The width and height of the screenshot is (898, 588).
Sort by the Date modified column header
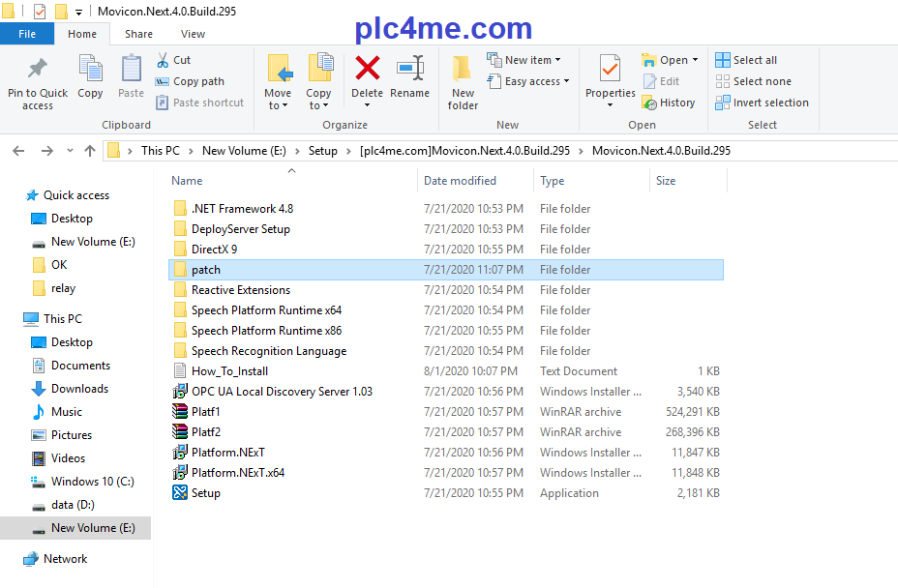[460, 181]
